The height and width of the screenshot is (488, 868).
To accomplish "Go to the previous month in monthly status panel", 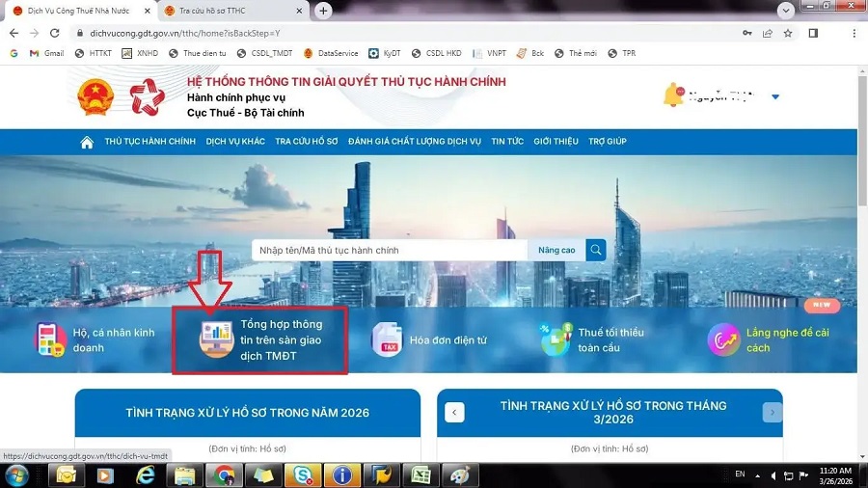I will [x=454, y=412].
